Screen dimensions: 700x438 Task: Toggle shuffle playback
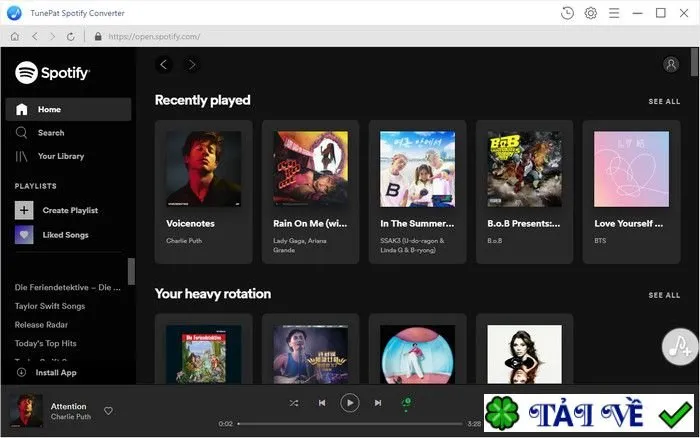click(x=294, y=403)
